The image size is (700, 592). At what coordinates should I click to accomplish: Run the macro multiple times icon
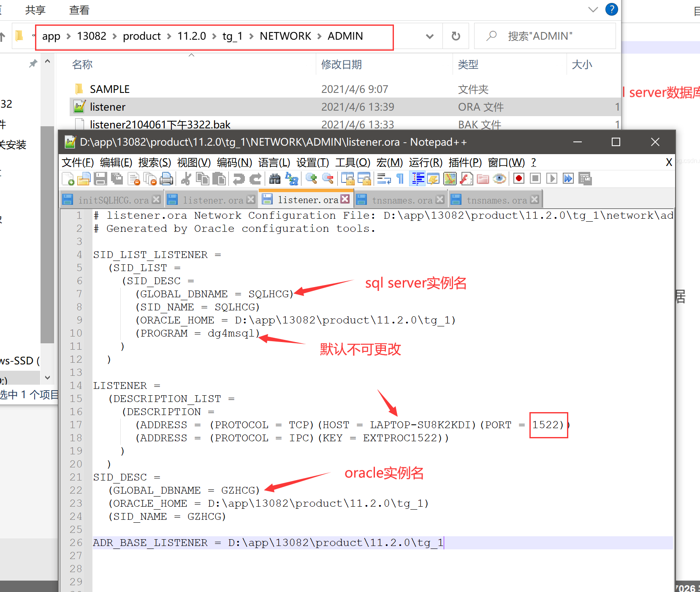[568, 179]
